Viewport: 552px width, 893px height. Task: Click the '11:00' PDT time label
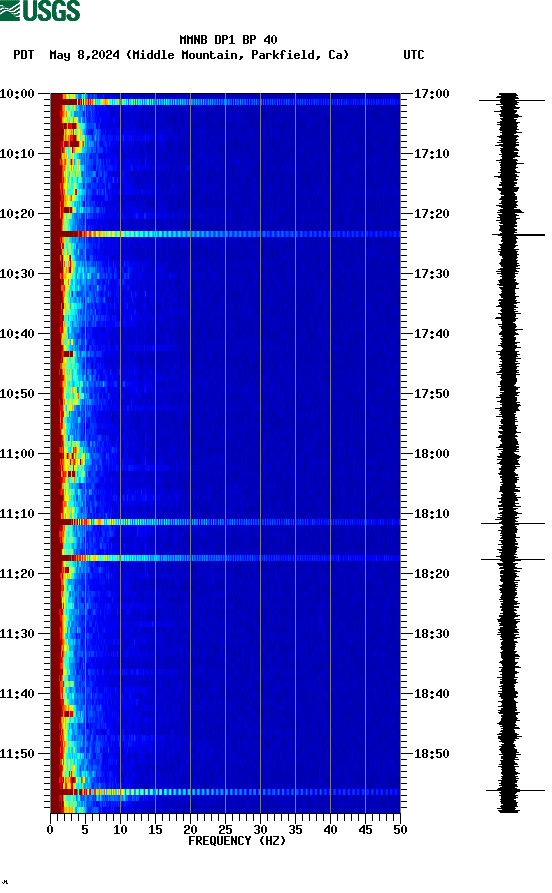click(17, 454)
